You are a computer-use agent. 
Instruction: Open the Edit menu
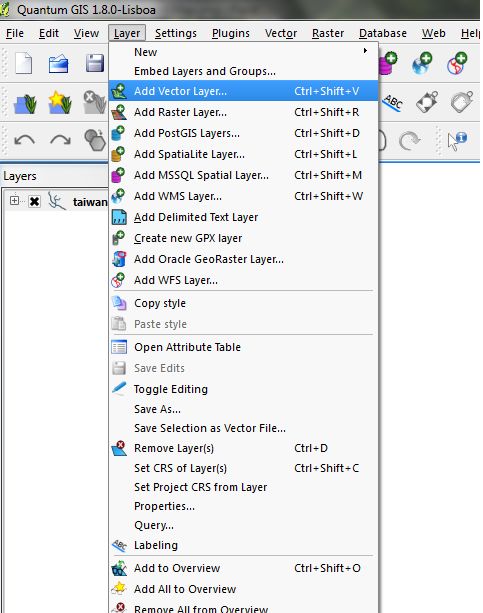(x=49, y=33)
